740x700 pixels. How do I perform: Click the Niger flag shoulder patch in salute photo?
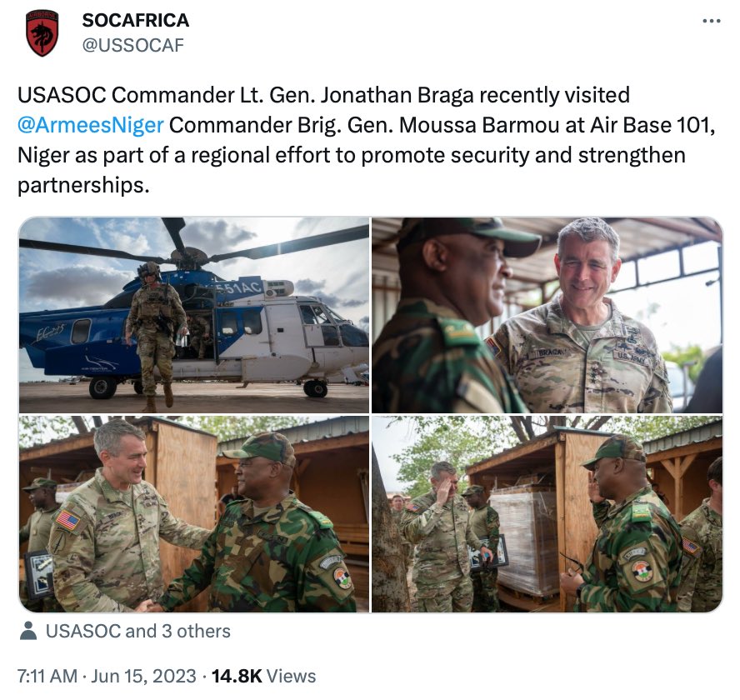pos(642,570)
